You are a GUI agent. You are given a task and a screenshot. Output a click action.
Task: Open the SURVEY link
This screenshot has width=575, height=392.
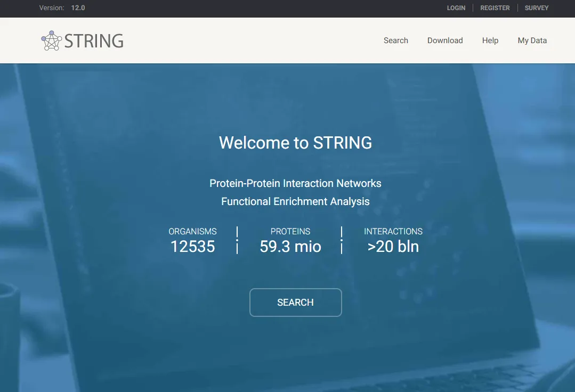(536, 8)
